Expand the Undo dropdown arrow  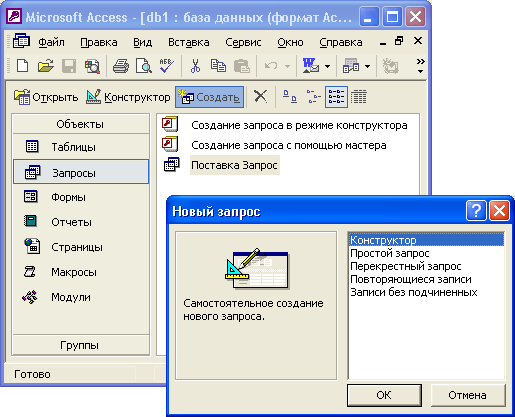[x=287, y=66]
